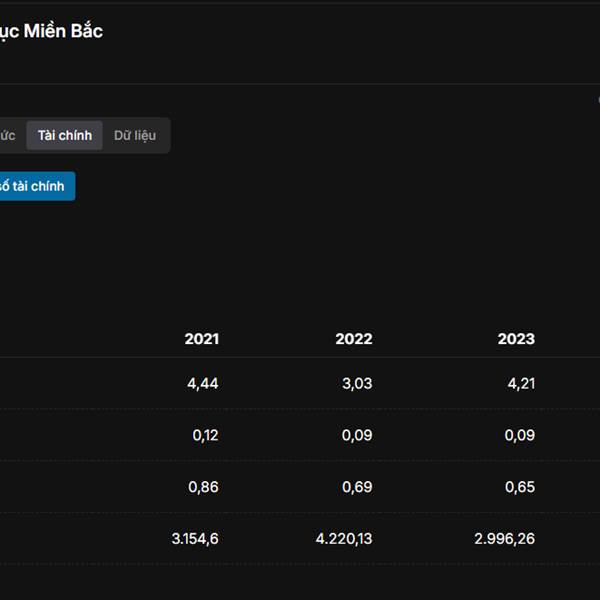The width and height of the screenshot is (600, 600).
Task: Click the 4.220,13 cell in 2022 column
Action: (x=343, y=539)
